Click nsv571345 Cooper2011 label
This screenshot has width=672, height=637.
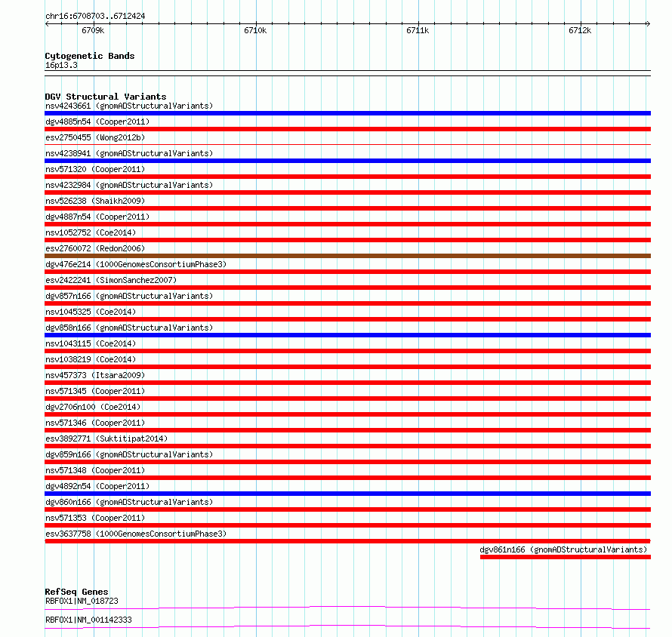click(95, 391)
